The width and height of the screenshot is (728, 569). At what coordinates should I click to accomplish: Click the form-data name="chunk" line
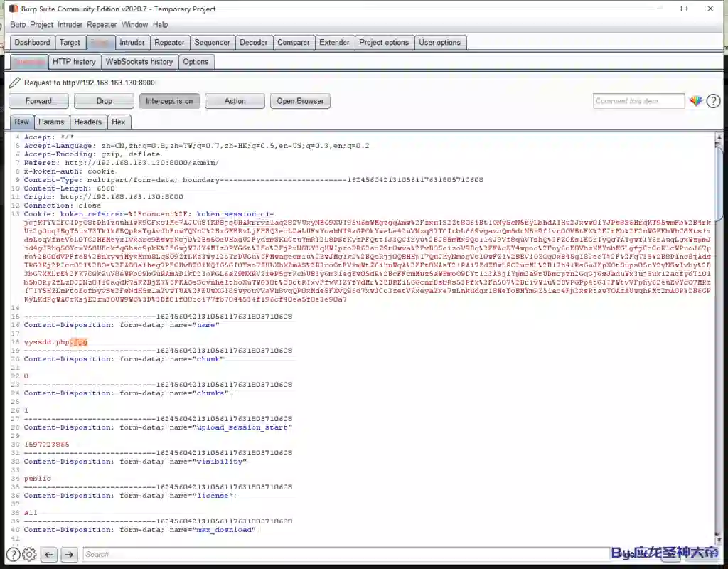click(x=124, y=359)
